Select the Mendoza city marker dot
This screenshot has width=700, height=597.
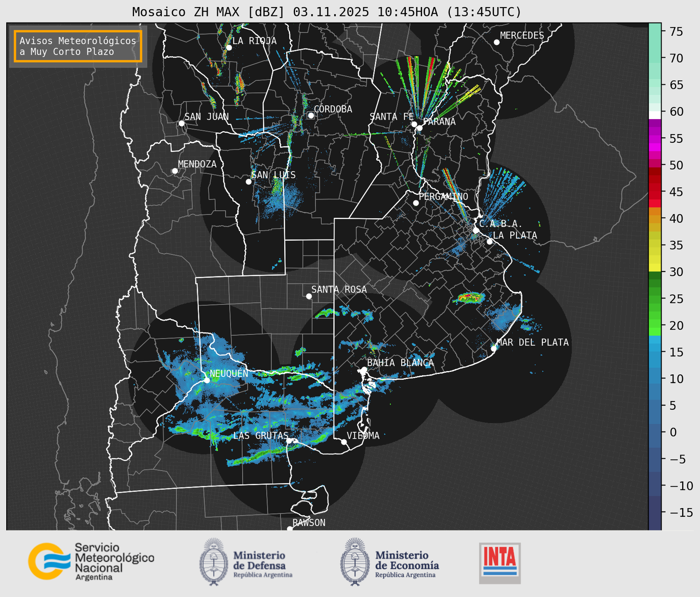[175, 171]
